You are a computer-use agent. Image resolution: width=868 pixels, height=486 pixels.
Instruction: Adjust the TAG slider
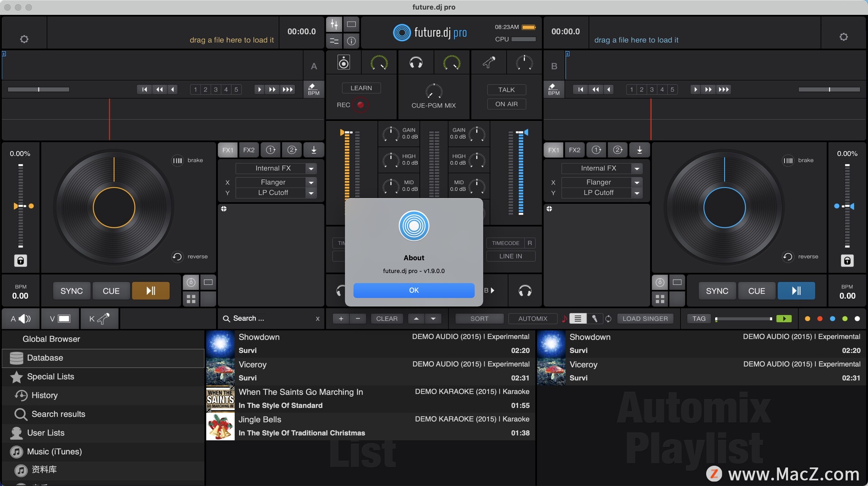point(744,318)
